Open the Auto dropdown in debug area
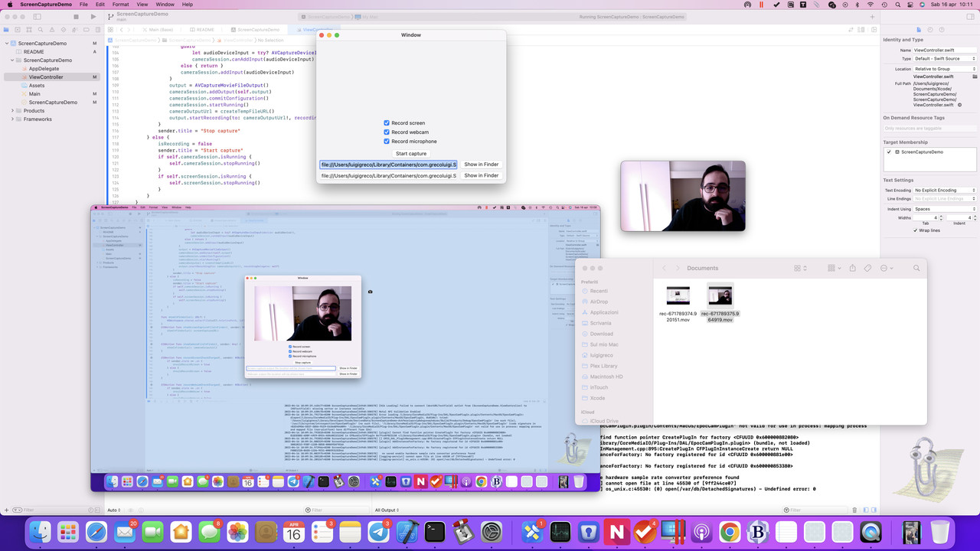Screen dimensions: 980x551 115,510
